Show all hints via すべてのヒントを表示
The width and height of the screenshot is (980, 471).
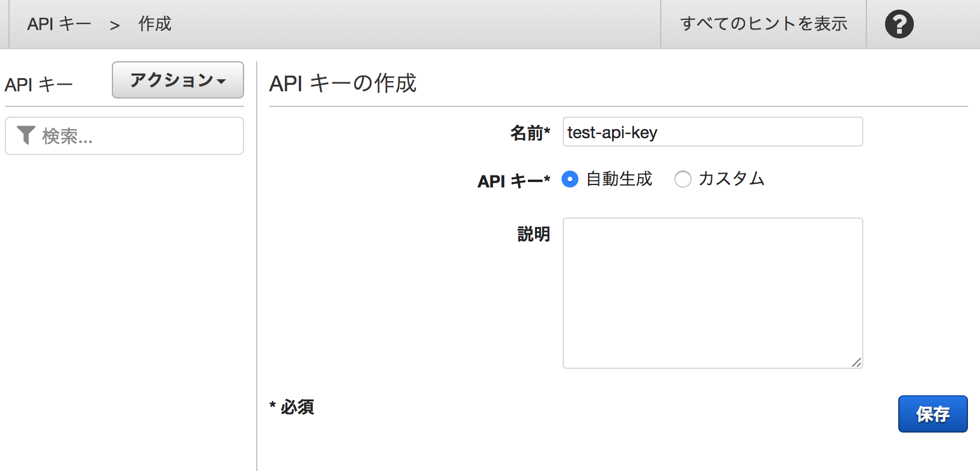pos(763,24)
